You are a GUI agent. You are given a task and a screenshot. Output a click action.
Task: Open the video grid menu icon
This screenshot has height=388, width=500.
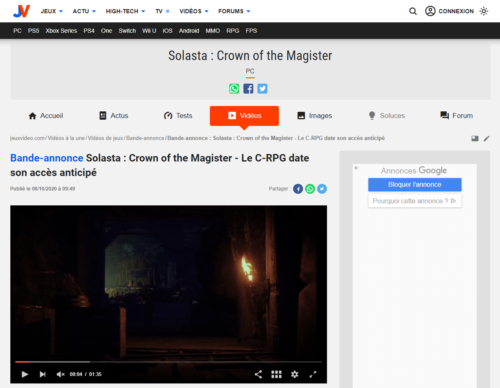[276, 374]
